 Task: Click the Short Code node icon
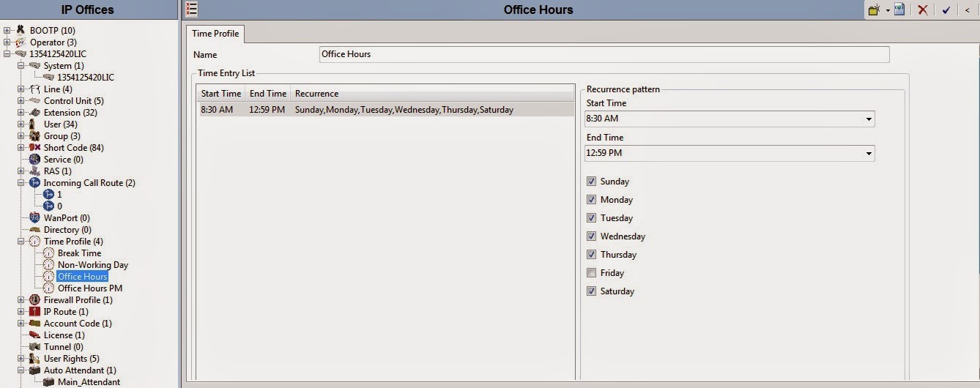click(34, 147)
